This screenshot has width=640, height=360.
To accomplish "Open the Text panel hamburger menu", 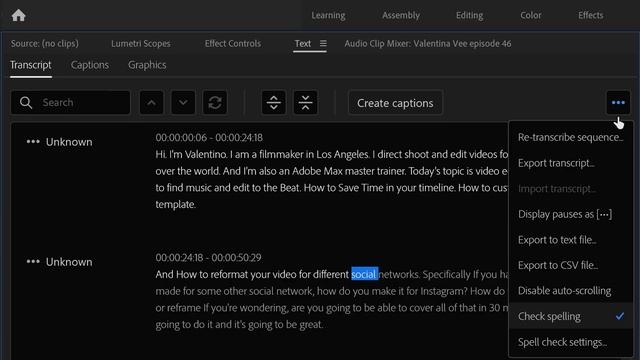I will [x=323, y=43].
